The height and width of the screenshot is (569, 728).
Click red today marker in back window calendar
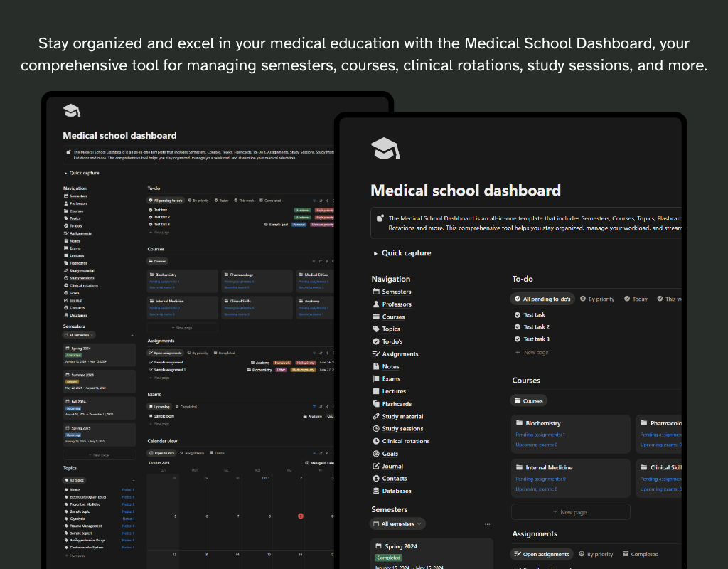pos(301,516)
